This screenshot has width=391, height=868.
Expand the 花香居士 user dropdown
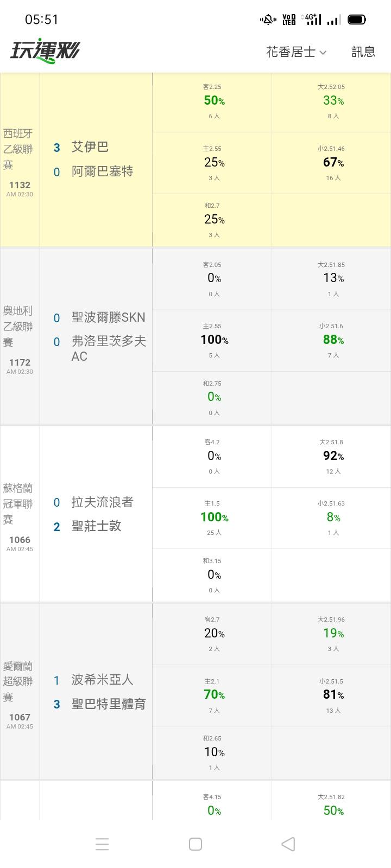tap(296, 52)
